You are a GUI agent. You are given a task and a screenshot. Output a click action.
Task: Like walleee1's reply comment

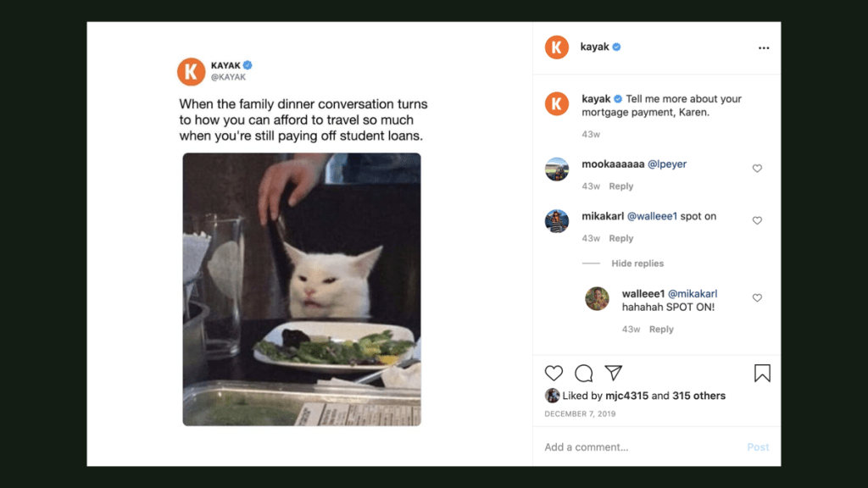click(757, 298)
